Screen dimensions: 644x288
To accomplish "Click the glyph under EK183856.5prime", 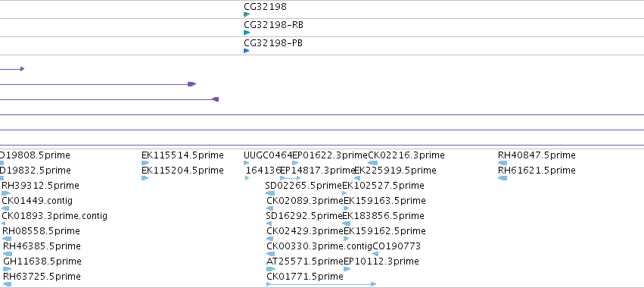I will click(x=347, y=224).
